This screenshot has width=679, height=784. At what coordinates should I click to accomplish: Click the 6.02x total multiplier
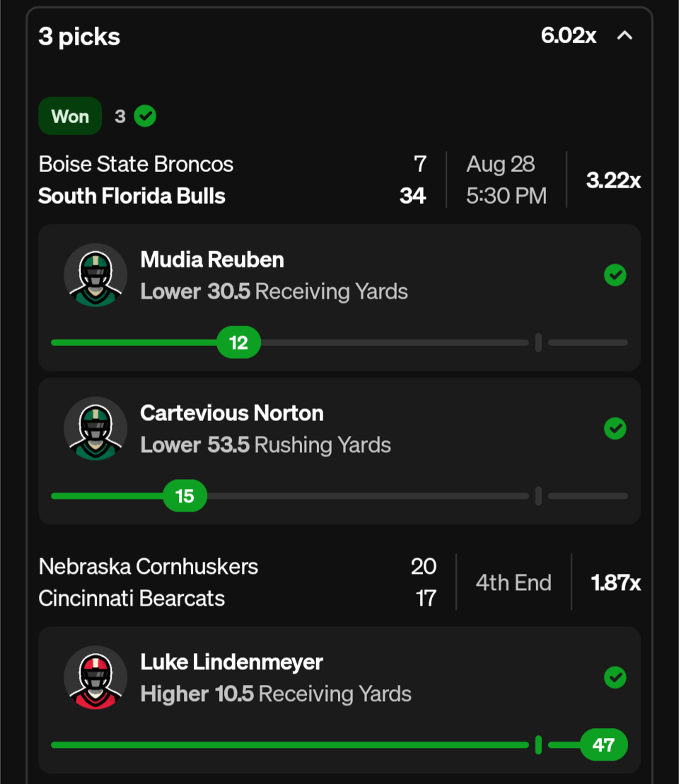569,35
